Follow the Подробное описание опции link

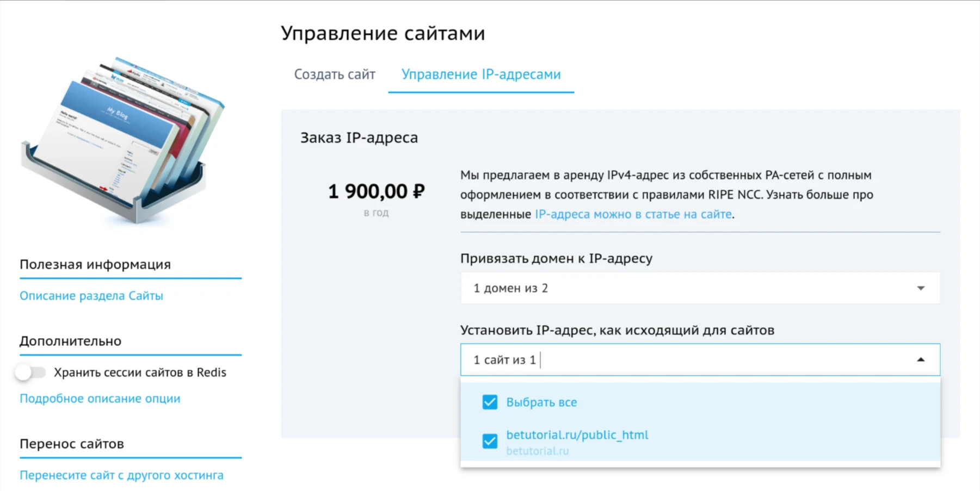coord(100,398)
